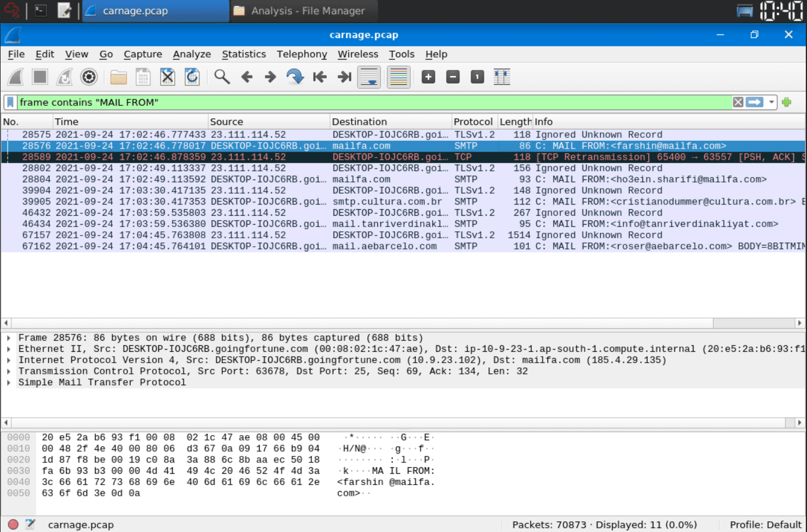Expand the Simple Mail Transfer Protocol row

coord(9,383)
